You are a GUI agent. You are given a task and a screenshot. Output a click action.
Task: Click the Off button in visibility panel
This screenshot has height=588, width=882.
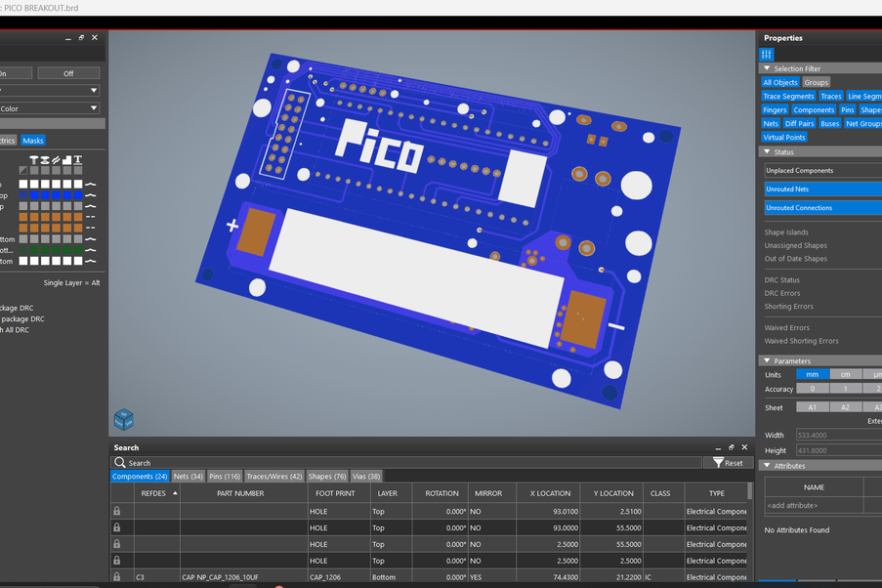point(68,73)
